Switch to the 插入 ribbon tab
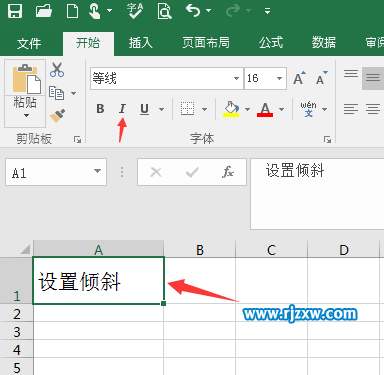 point(141,43)
